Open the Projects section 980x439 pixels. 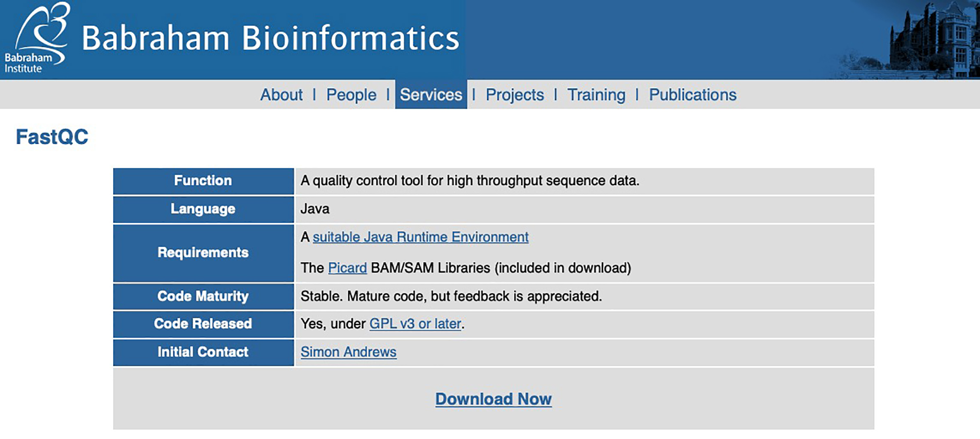coord(514,95)
